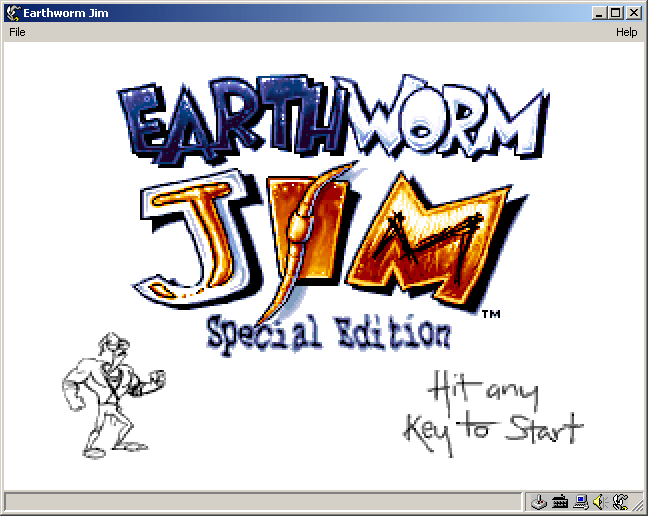
Task: Minimize the Earthworm Jim window
Action: tap(599, 13)
